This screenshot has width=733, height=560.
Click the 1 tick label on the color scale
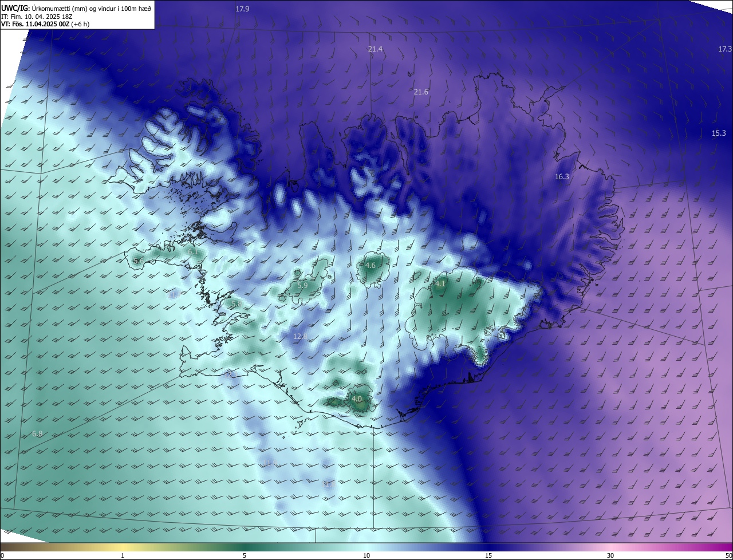[x=123, y=555]
